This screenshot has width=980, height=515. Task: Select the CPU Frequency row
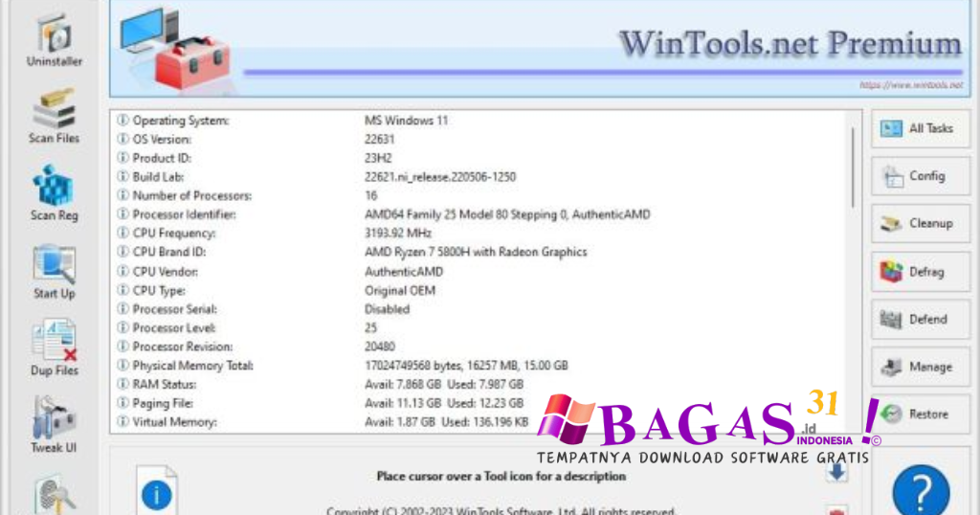[x=480, y=234]
